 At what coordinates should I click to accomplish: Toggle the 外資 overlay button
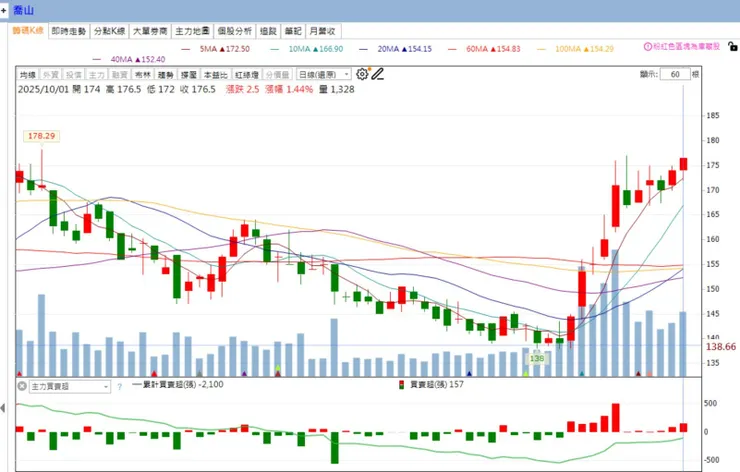[50, 75]
